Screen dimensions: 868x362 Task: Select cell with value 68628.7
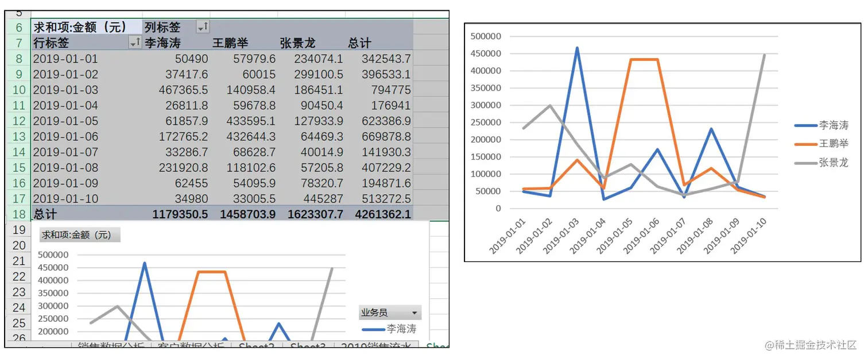pyautogui.click(x=253, y=152)
